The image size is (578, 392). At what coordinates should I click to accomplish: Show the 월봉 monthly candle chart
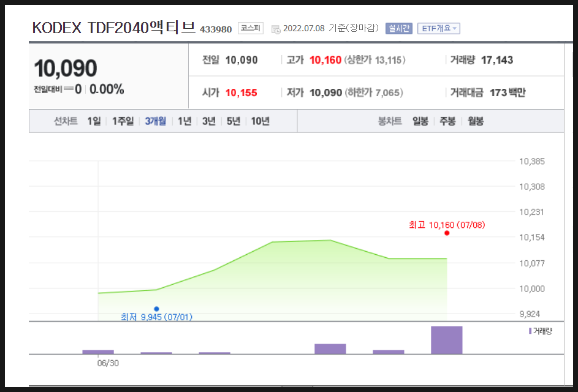(x=476, y=121)
